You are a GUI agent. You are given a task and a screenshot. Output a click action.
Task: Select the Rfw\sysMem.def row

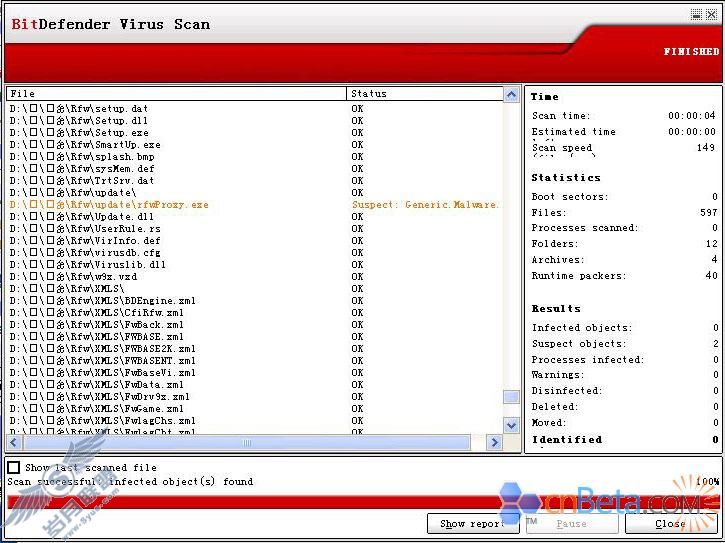255,168
